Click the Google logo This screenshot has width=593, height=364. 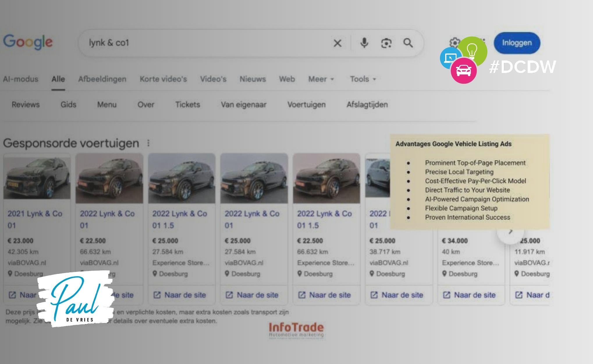click(28, 42)
